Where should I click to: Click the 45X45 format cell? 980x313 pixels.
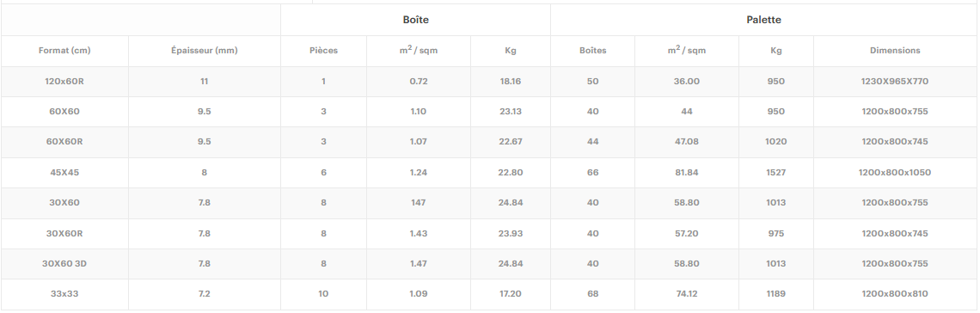coord(64,173)
